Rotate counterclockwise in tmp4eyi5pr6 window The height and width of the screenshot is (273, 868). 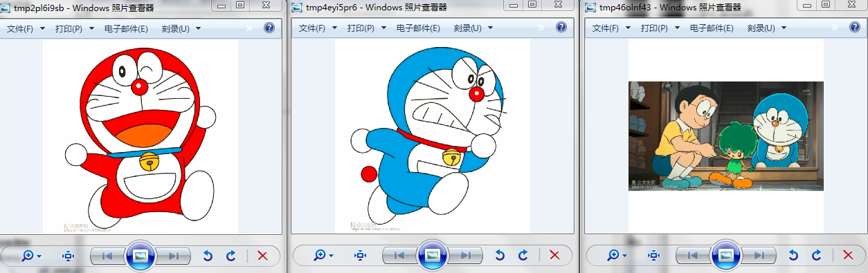coord(499,256)
